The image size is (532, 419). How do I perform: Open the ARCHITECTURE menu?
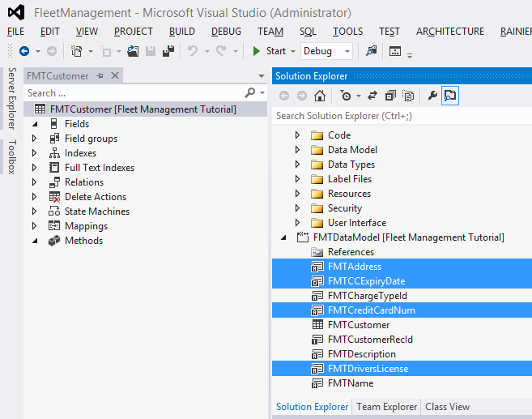coord(450,32)
